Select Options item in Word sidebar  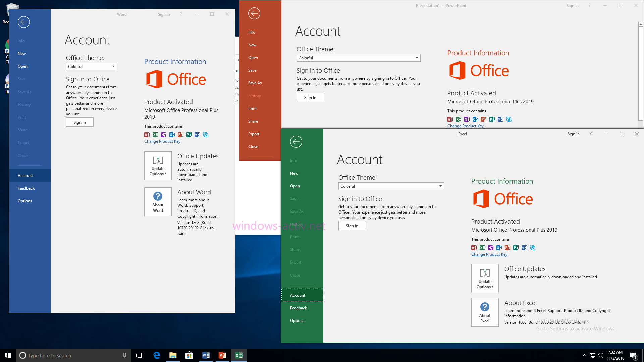click(24, 201)
